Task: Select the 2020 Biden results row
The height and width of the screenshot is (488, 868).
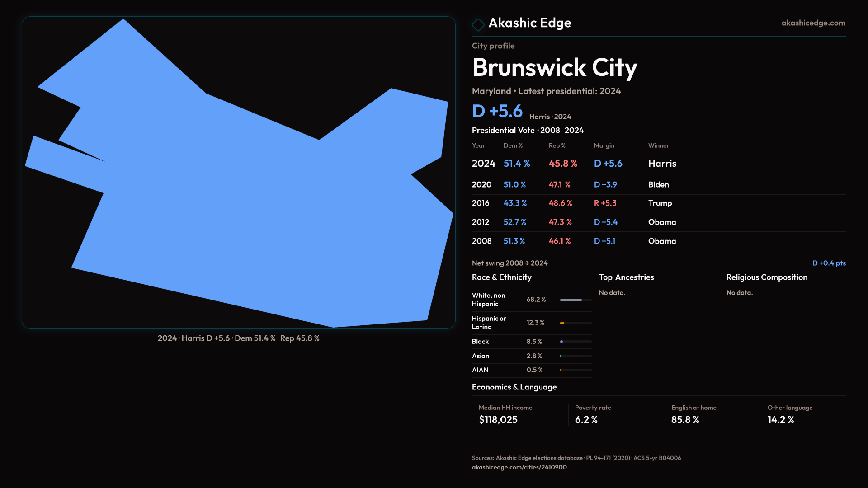Action: [x=658, y=185]
